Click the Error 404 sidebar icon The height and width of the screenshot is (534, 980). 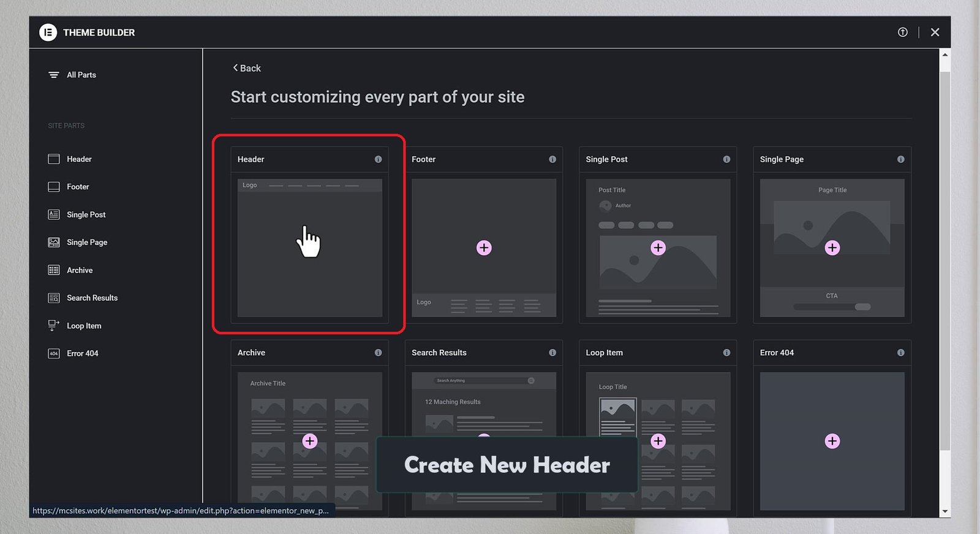tap(54, 353)
